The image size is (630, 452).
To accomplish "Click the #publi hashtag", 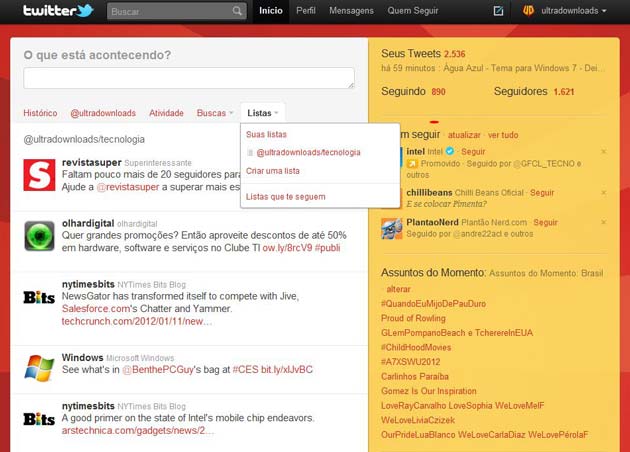I will [327, 248].
